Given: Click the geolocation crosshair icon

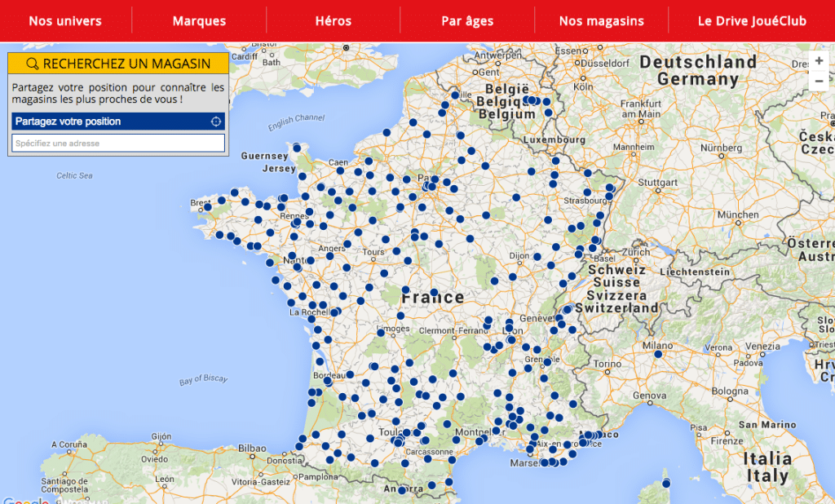Looking at the screenshot, I should coord(215,122).
